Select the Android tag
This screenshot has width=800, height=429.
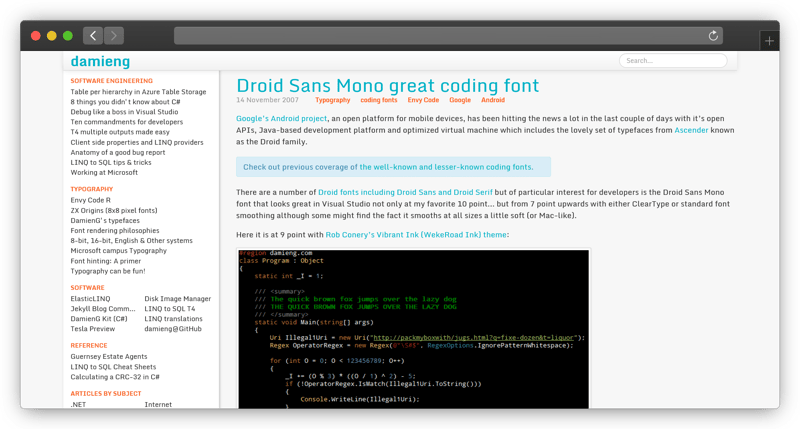coord(493,100)
